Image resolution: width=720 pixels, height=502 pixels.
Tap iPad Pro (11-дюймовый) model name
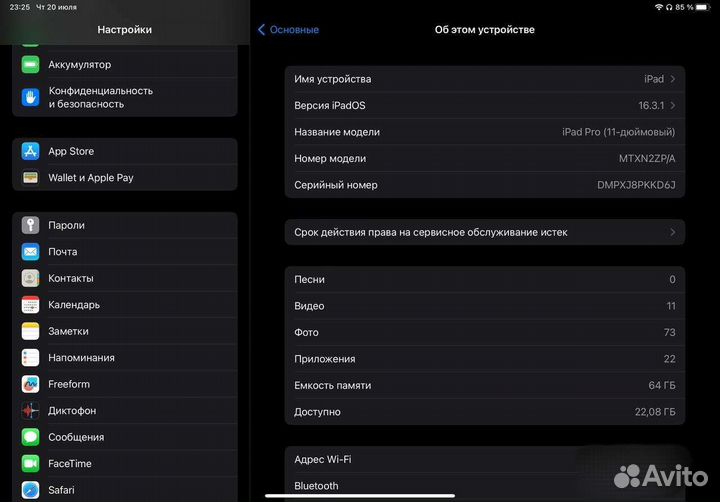tap(619, 132)
